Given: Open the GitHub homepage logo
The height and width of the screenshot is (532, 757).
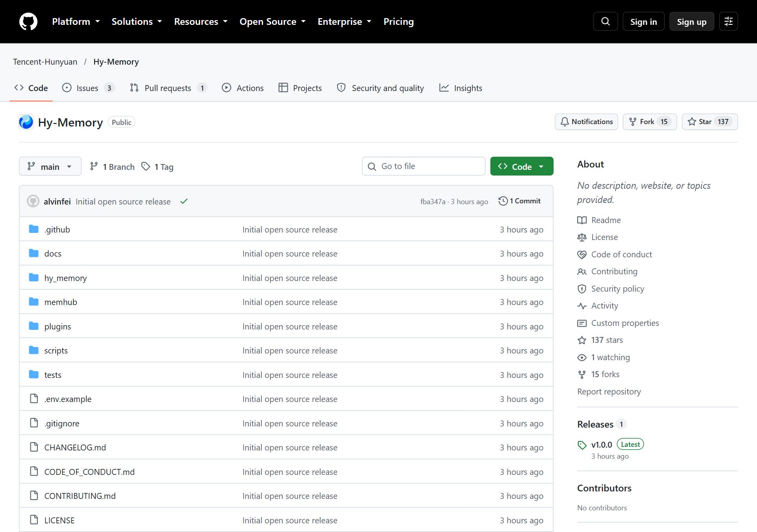Looking at the screenshot, I should (x=28, y=21).
